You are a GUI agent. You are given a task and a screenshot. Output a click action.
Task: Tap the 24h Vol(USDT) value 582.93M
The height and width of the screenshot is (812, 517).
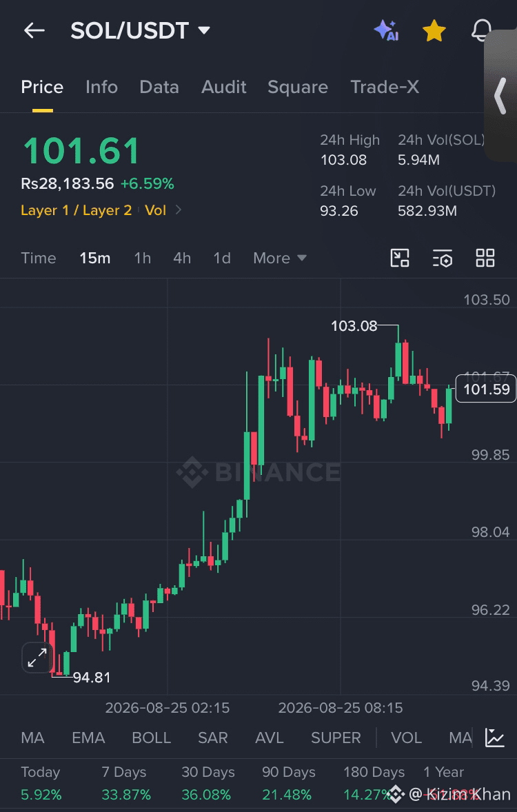427,211
